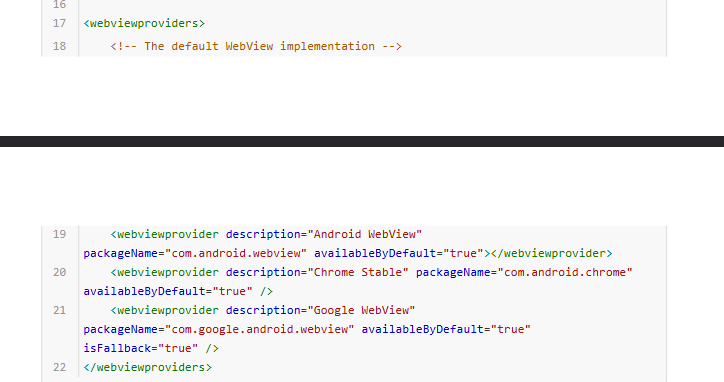Click the description value "Google WebView"
This screenshot has width=724, height=382.
coord(361,310)
